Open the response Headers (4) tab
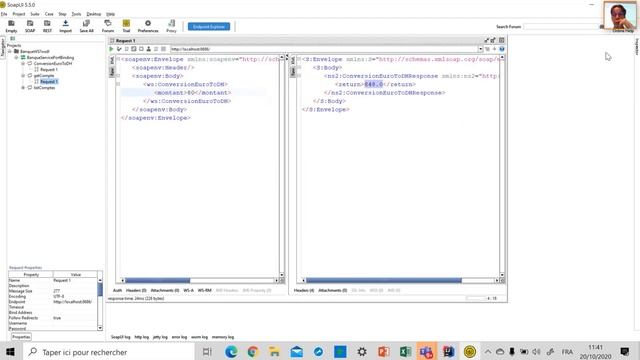640x360 pixels. click(x=304, y=290)
